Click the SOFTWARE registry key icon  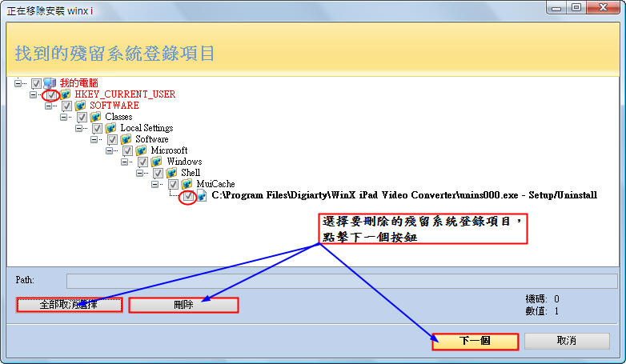point(81,106)
